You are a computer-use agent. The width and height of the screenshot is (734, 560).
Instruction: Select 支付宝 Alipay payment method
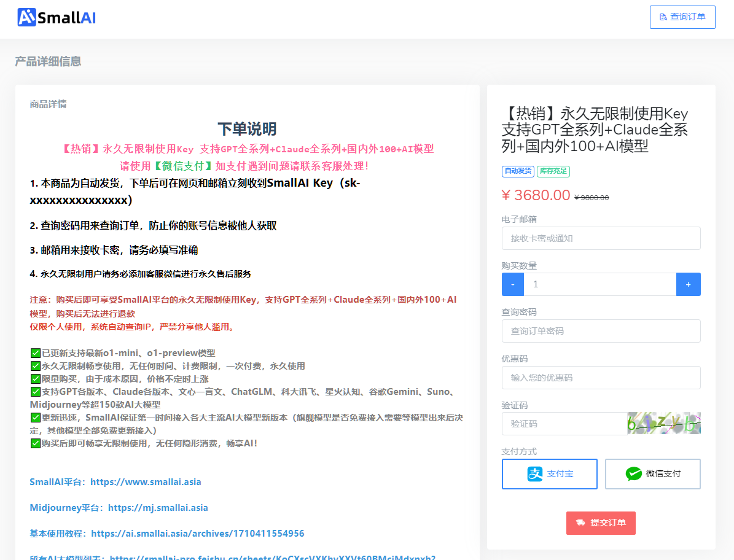tap(550, 474)
